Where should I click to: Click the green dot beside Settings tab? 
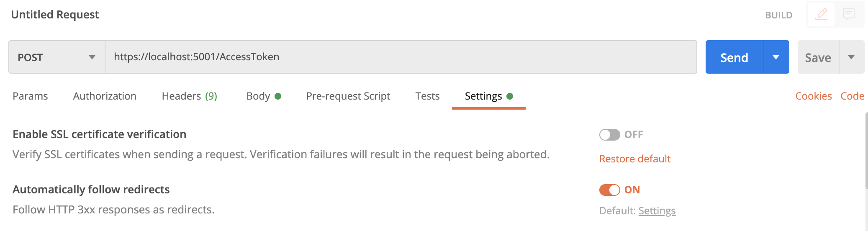pyautogui.click(x=510, y=96)
